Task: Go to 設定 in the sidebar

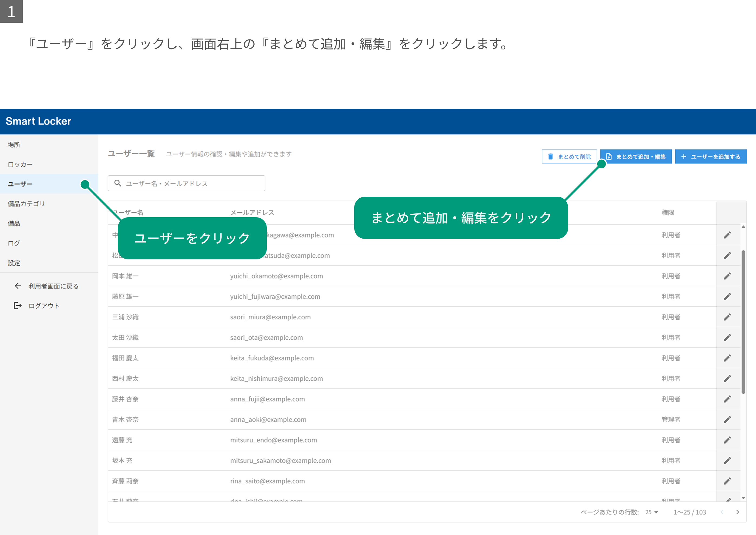Action: pyautogui.click(x=49, y=263)
